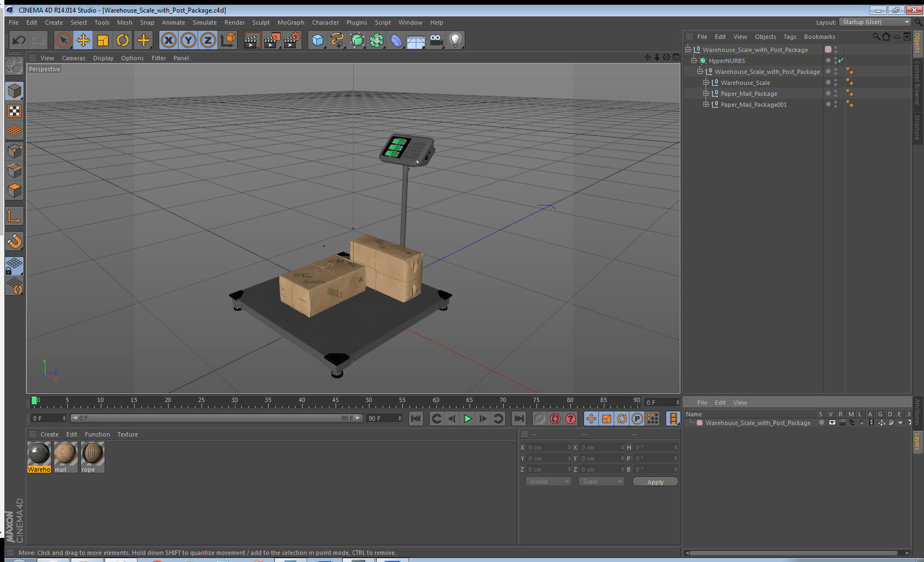Screen dimensions: 924x562
Task: Toggle Z axis lock
Action: click(209, 40)
